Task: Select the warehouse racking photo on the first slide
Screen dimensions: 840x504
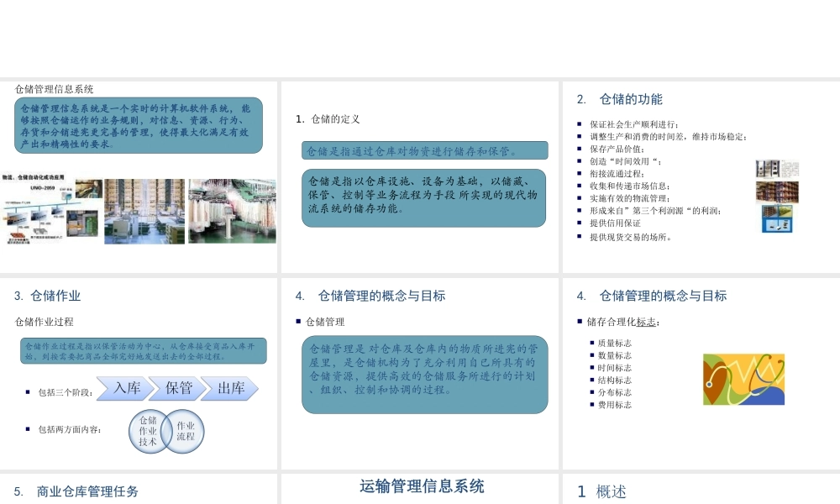Action: pos(143,212)
